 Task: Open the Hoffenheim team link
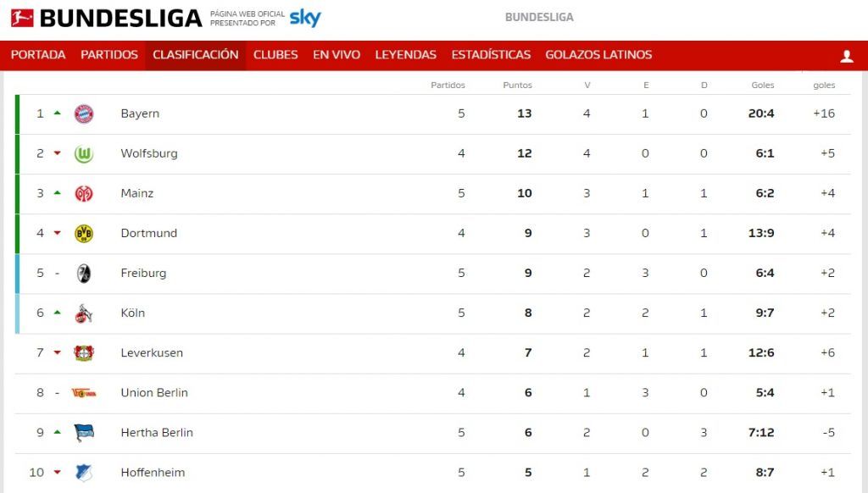[x=153, y=473]
